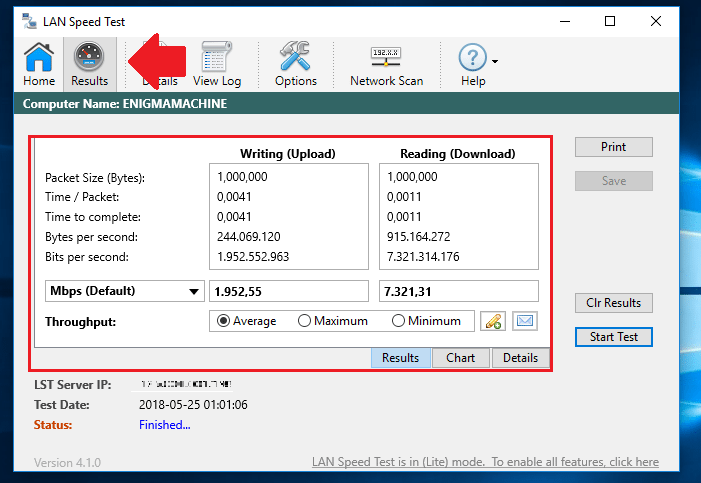Switch to the Results tab
701x483 pixels.
pos(401,358)
